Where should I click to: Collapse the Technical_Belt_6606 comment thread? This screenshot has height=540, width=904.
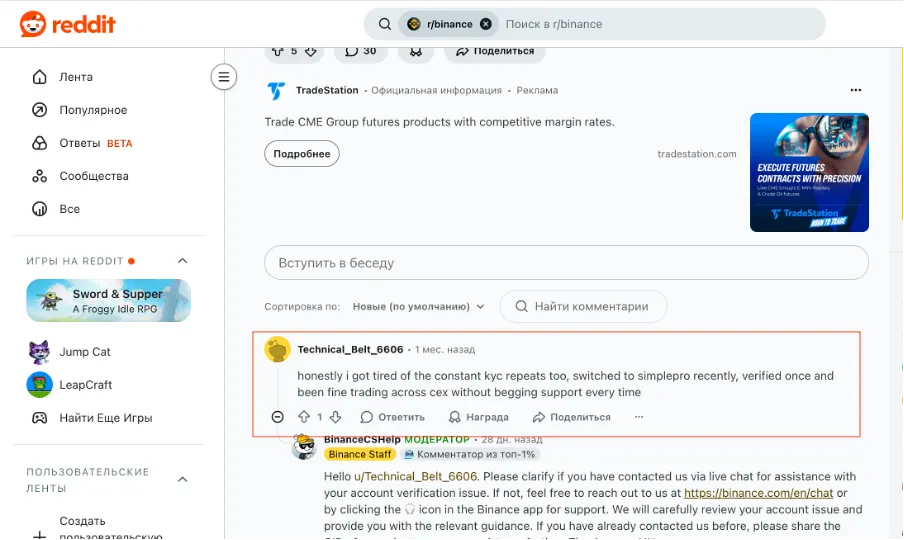[x=277, y=417]
